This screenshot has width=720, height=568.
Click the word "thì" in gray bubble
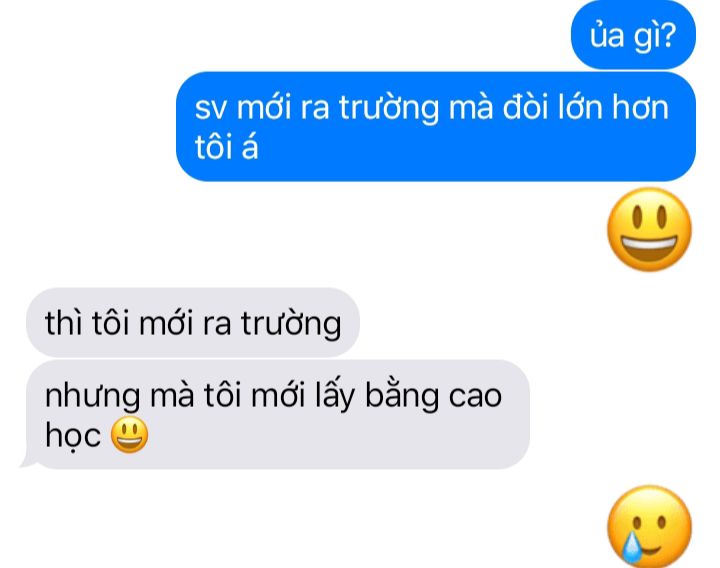[64, 322]
